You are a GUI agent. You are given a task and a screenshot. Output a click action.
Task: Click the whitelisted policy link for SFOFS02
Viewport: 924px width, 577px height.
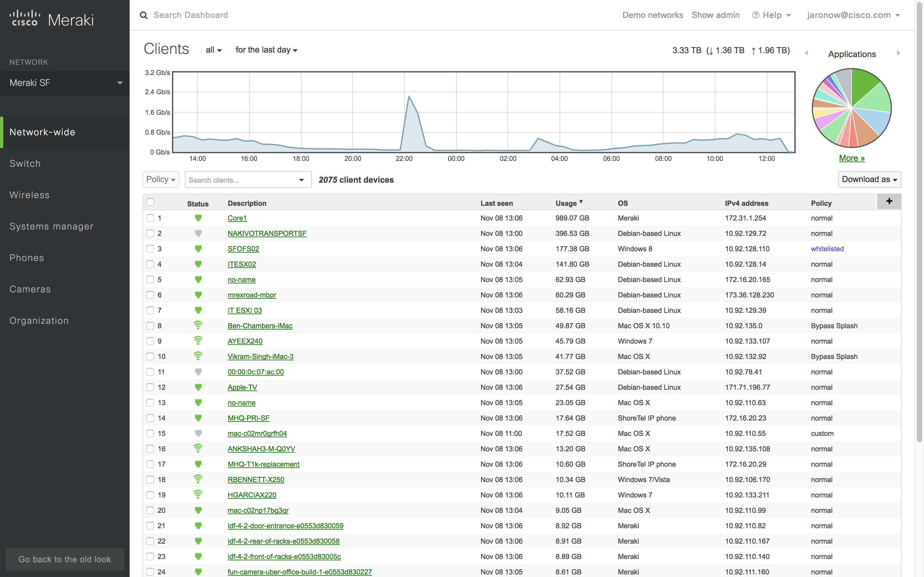827,249
